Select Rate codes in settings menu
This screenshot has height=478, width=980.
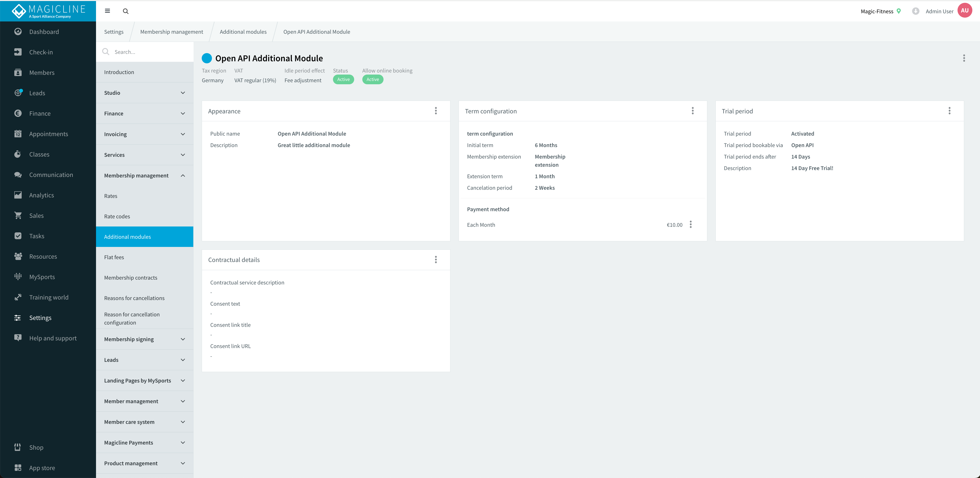click(x=117, y=216)
